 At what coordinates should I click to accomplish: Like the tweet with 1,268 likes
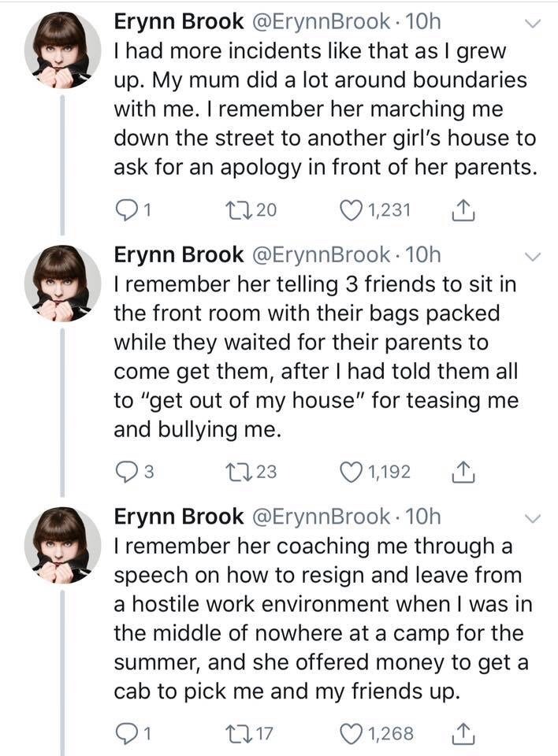348,735
